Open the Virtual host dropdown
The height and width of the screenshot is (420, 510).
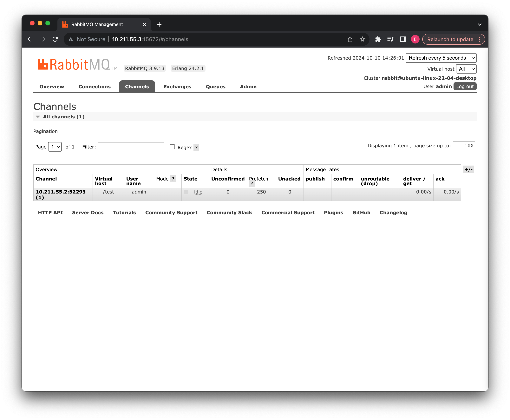(x=466, y=69)
